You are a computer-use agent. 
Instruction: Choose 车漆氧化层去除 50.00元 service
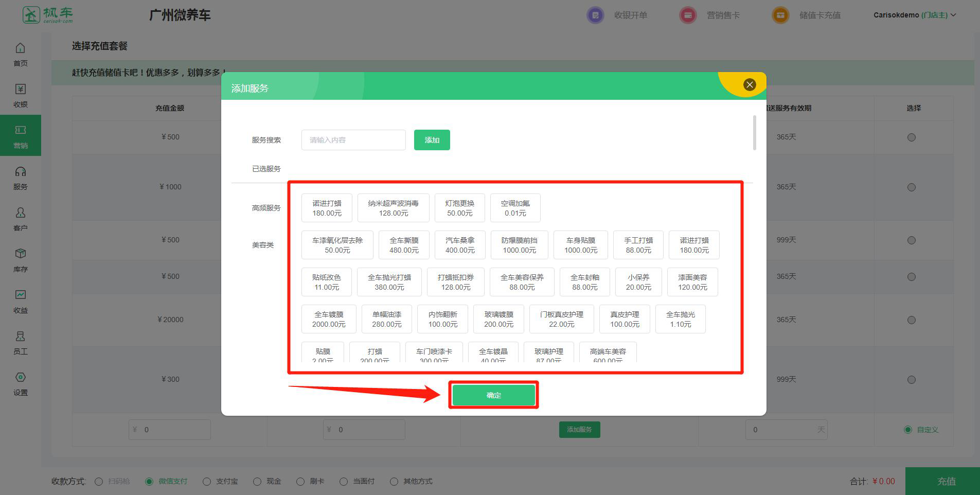point(337,245)
